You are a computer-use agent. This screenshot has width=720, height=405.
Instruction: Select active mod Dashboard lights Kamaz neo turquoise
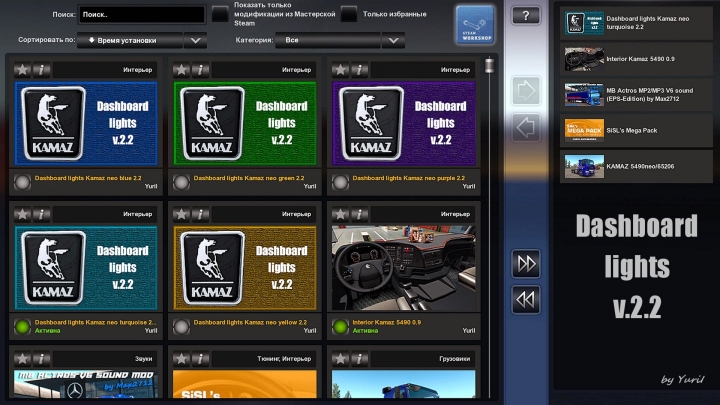636,23
